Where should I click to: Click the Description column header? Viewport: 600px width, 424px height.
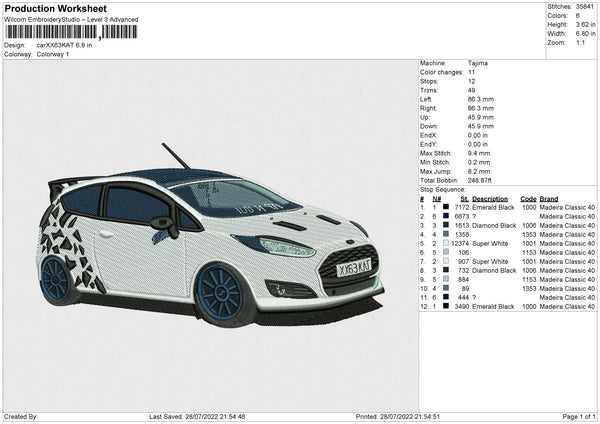[490, 199]
